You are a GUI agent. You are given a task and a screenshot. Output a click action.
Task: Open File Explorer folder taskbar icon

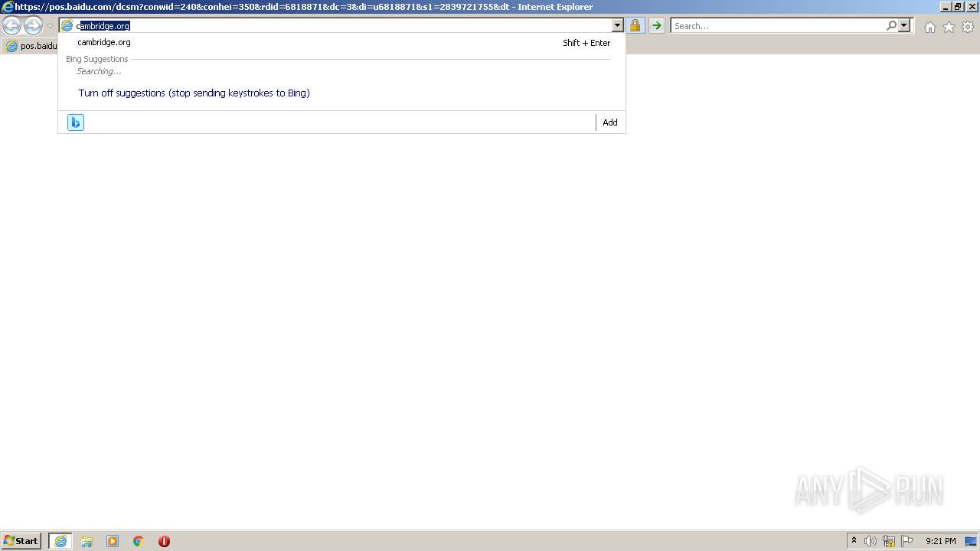point(87,541)
